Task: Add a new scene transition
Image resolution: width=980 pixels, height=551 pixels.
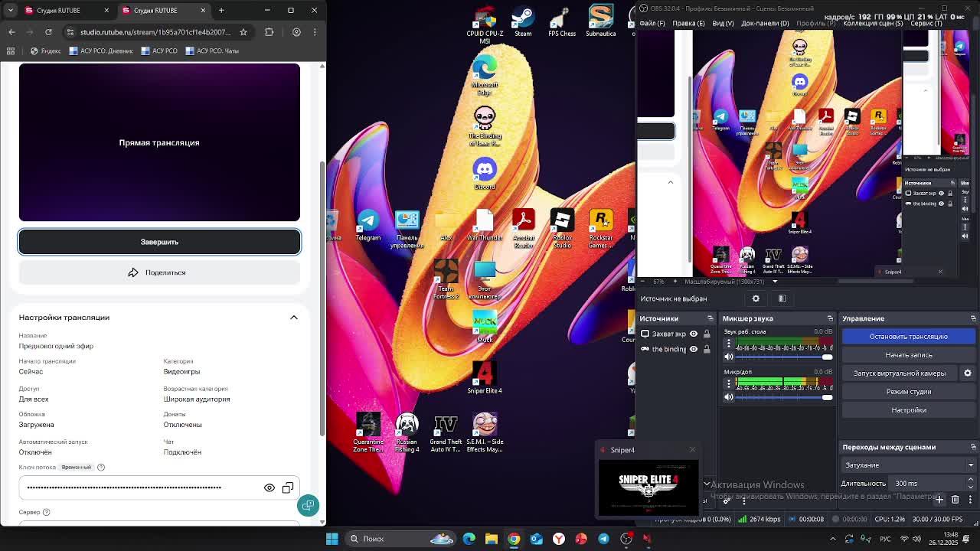Action: tap(939, 500)
